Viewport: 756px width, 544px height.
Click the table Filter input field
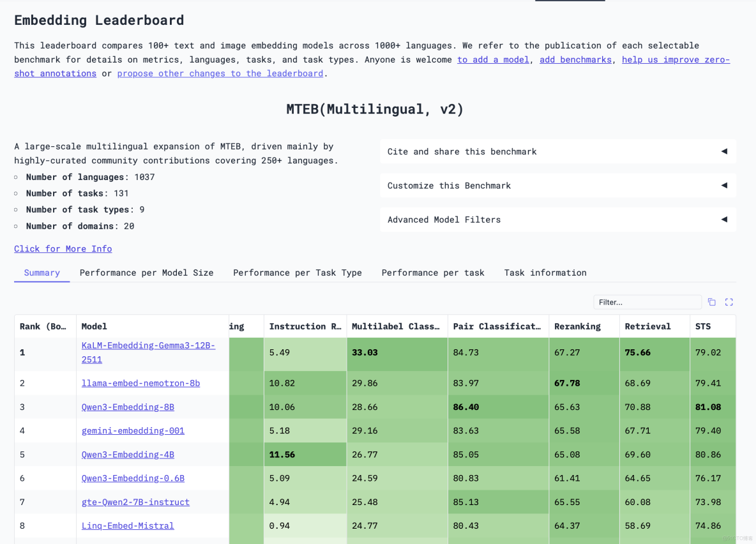click(x=646, y=302)
